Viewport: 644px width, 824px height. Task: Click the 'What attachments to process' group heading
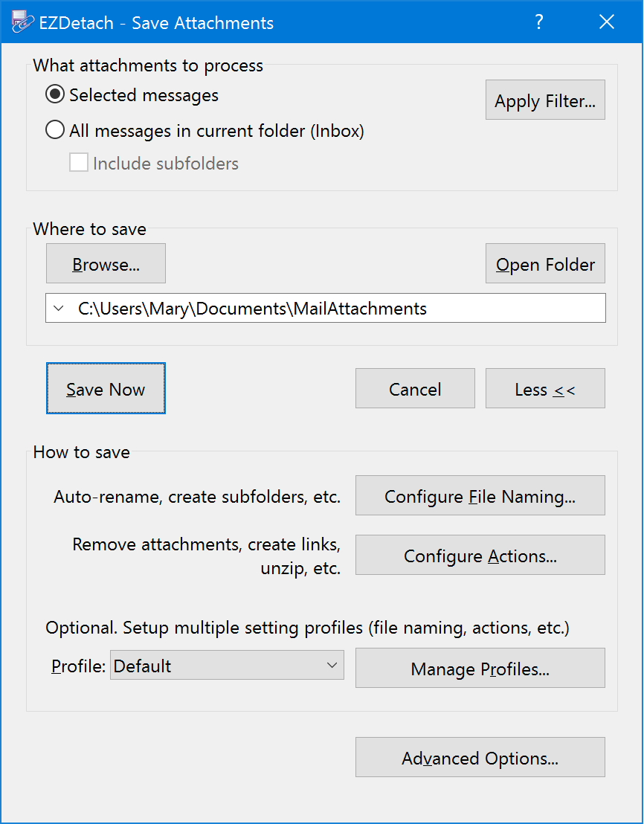(x=148, y=65)
